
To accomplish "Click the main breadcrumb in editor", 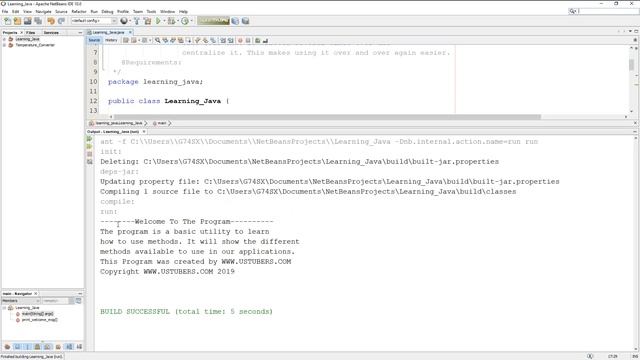I will (x=162, y=123).
